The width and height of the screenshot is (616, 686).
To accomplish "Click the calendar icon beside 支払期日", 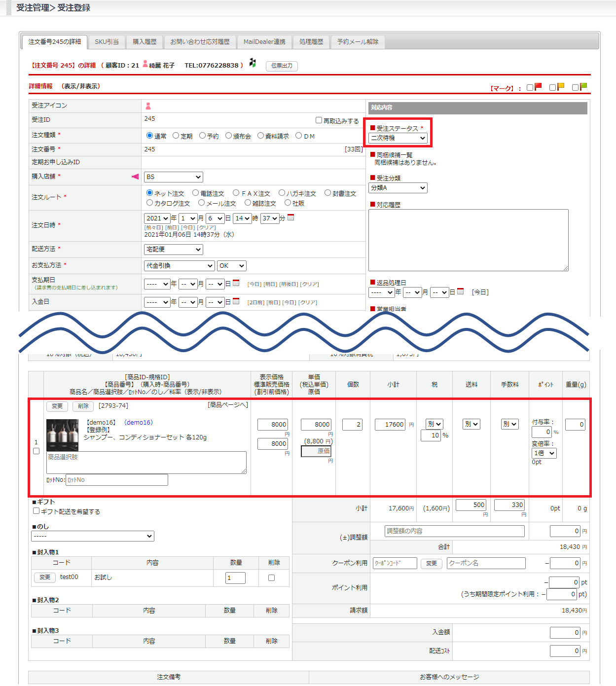I will (x=236, y=283).
